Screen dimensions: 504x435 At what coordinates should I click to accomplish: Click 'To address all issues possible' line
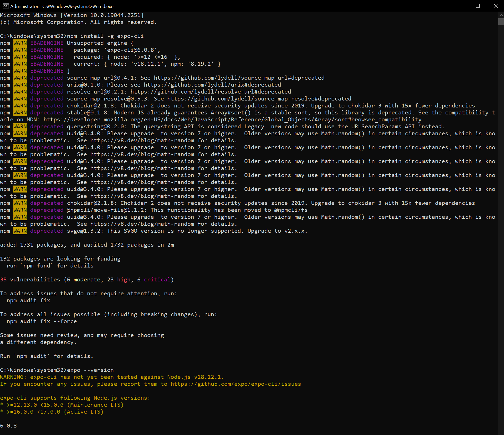[109, 314]
